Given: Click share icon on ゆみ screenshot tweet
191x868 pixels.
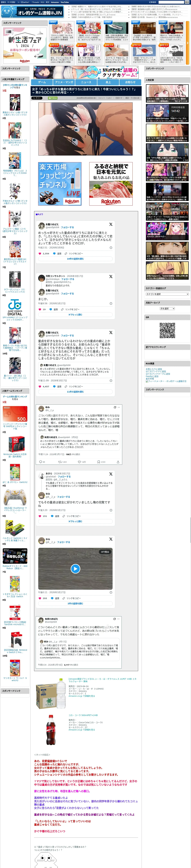Looking at the screenshot, I should click(x=118, y=462).
